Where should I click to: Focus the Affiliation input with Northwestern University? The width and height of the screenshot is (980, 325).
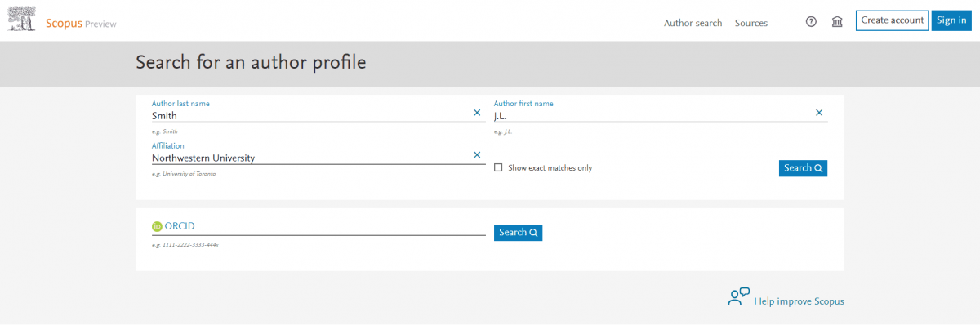coord(311,158)
